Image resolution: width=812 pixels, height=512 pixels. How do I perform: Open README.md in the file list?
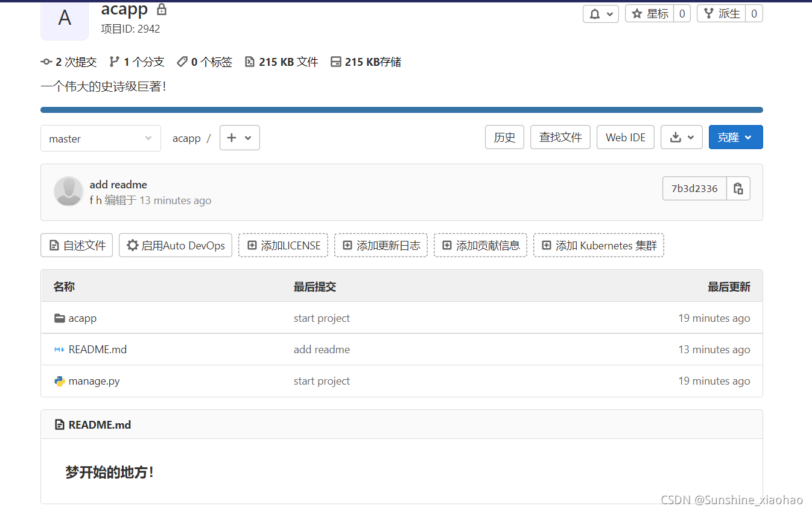tap(98, 350)
